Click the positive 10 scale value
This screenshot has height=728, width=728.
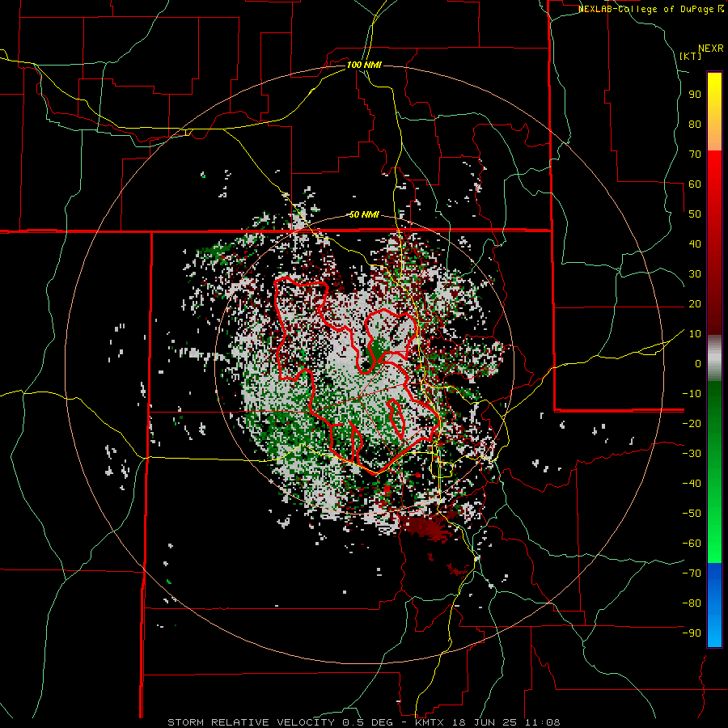[x=695, y=334]
